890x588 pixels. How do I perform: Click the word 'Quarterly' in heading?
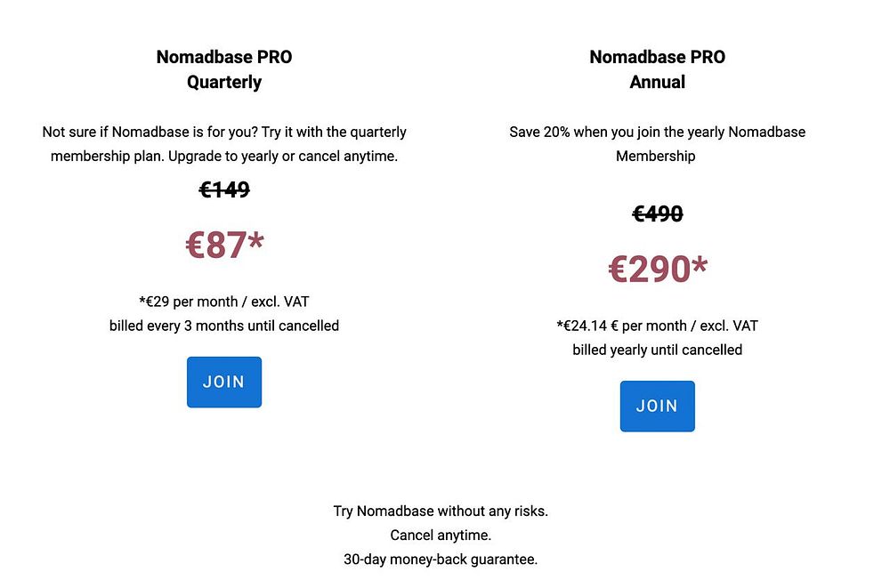tap(224, 82)
